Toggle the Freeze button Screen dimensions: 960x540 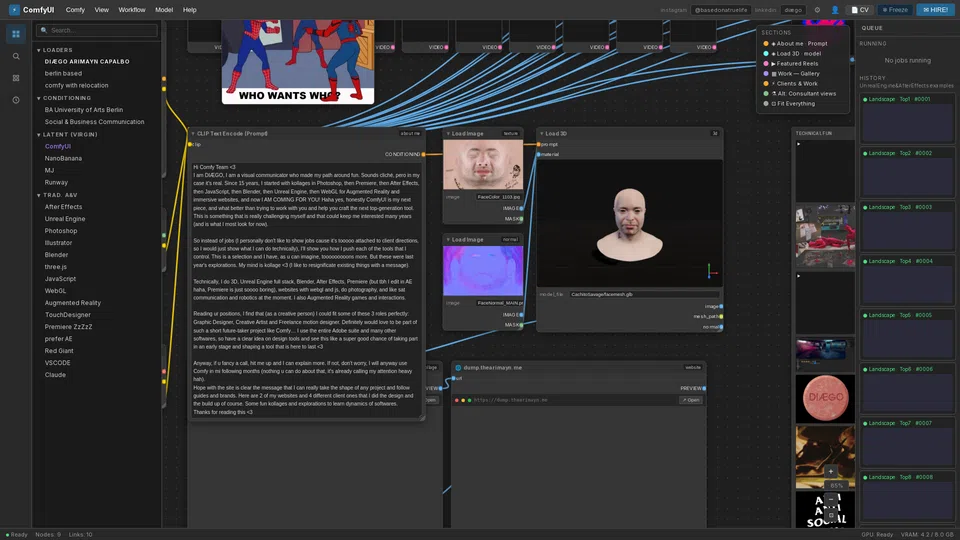(895, 10)
